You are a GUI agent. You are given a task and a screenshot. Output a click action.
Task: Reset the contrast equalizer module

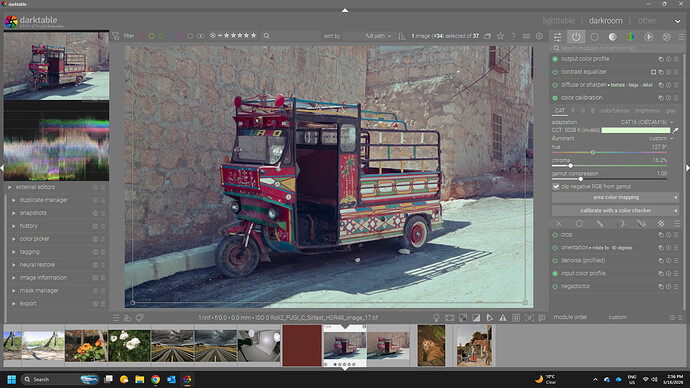click(668, 72)
